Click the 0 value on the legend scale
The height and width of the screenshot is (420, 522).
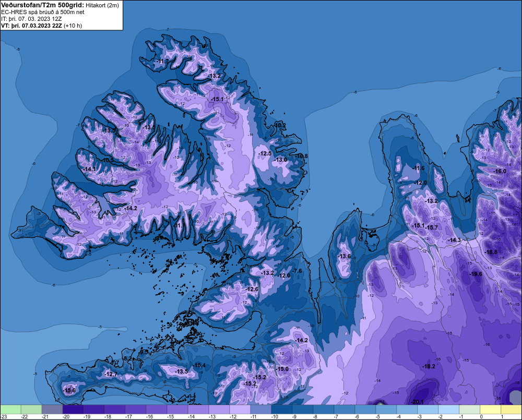pos(481,417)
